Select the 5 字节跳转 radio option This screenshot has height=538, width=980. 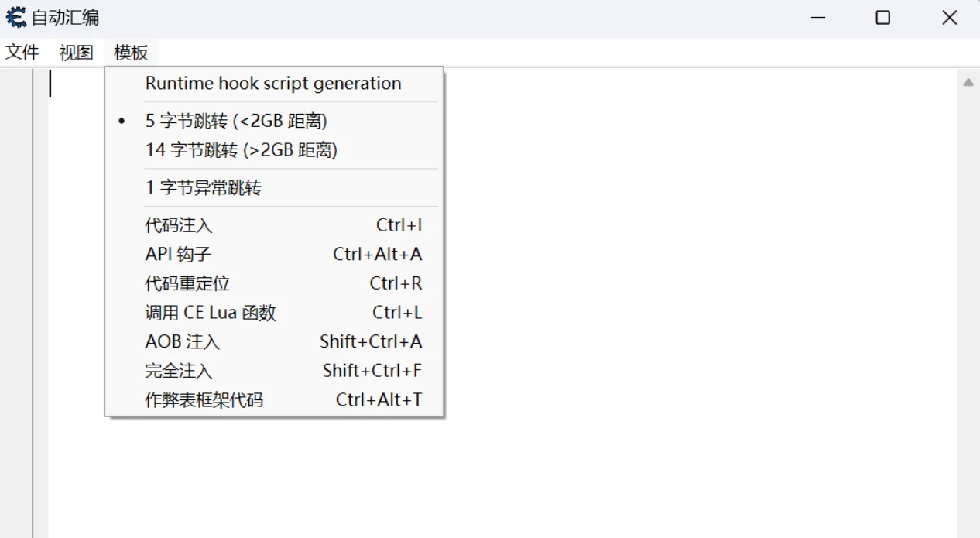236,121
